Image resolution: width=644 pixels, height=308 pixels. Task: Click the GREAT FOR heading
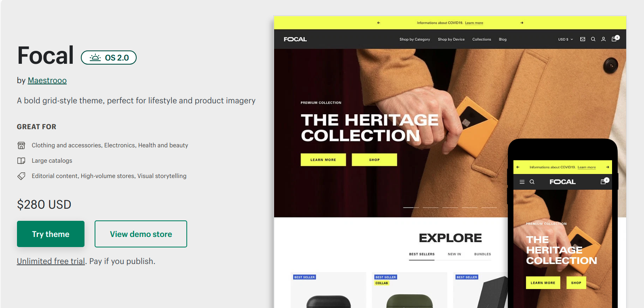(36, 127)
